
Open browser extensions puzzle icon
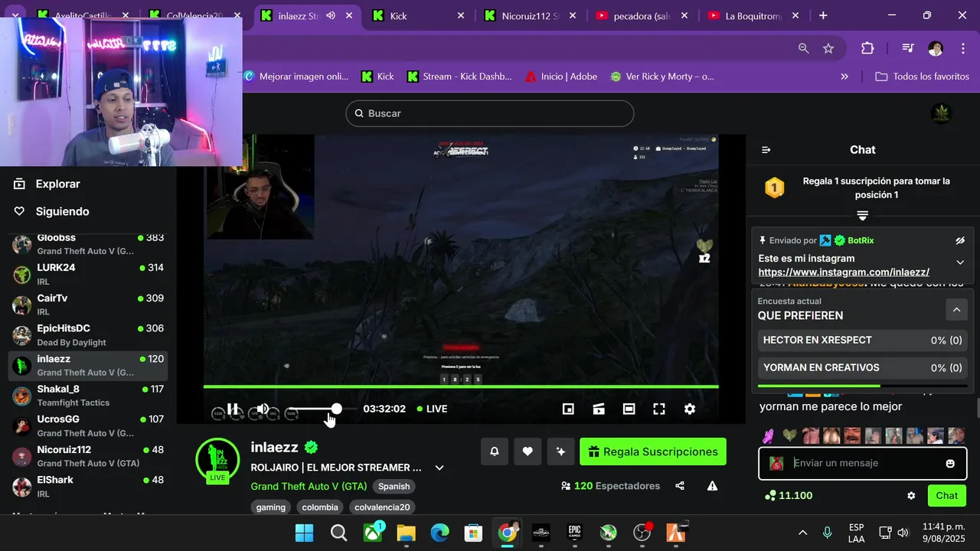point(867,48)
